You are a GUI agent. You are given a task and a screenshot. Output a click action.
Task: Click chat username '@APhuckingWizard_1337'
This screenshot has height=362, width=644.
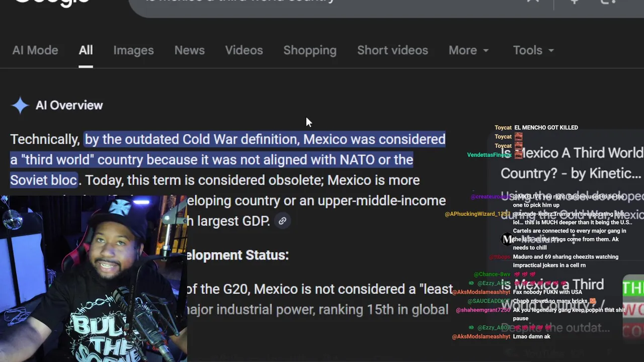click(477, 214)
